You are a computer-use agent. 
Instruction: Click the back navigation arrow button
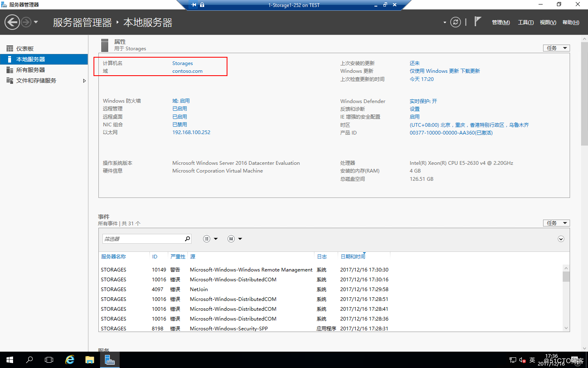[x=12, y=22]
